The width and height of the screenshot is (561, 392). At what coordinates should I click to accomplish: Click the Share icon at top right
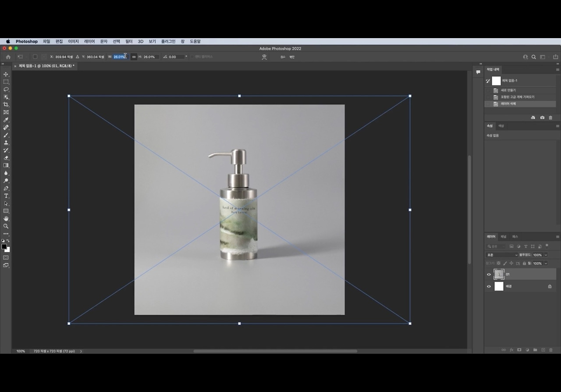click(x=556, y=57)
